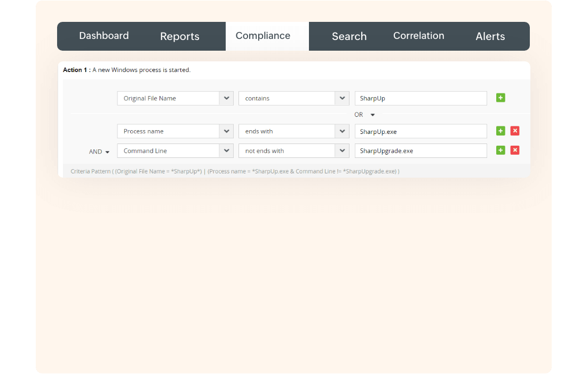Open the Process name field selector
The height and width of the screenshot is (374, 588).
click(x=226, y=131)
